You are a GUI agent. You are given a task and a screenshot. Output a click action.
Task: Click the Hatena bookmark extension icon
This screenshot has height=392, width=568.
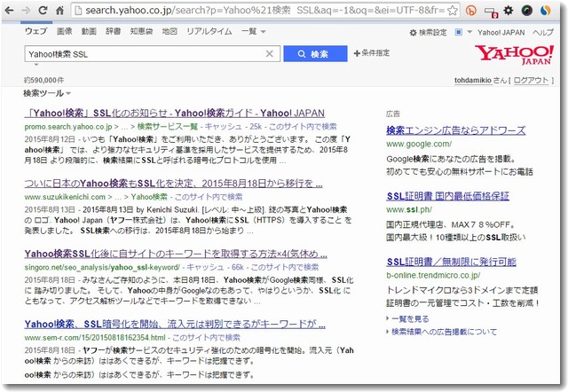470,11
